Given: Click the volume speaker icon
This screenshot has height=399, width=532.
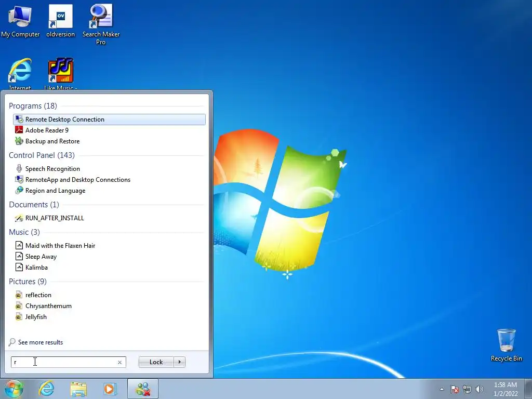Looking at the screenshot, I should [479, 389].
